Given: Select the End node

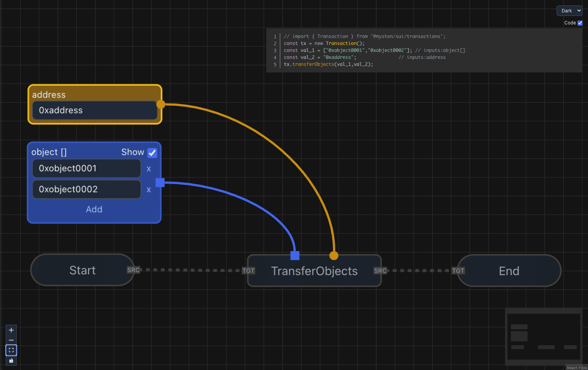Looking at the screenshot, I should (509, 271).
